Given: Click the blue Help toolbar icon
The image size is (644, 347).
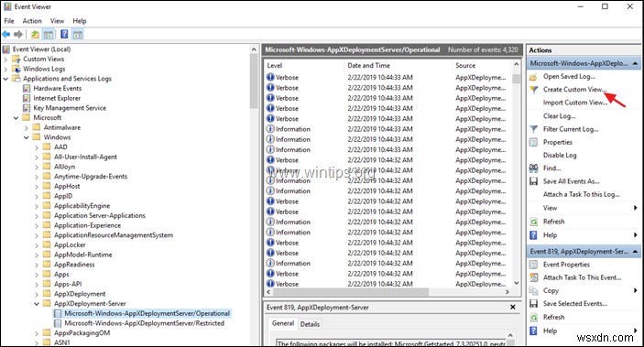Looking at the screenshot, I should pos(64,35).
